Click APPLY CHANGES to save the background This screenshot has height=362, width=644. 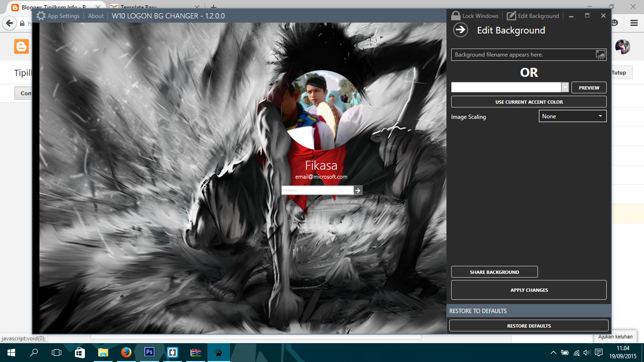pyautogui.click(x=528, y=290)
